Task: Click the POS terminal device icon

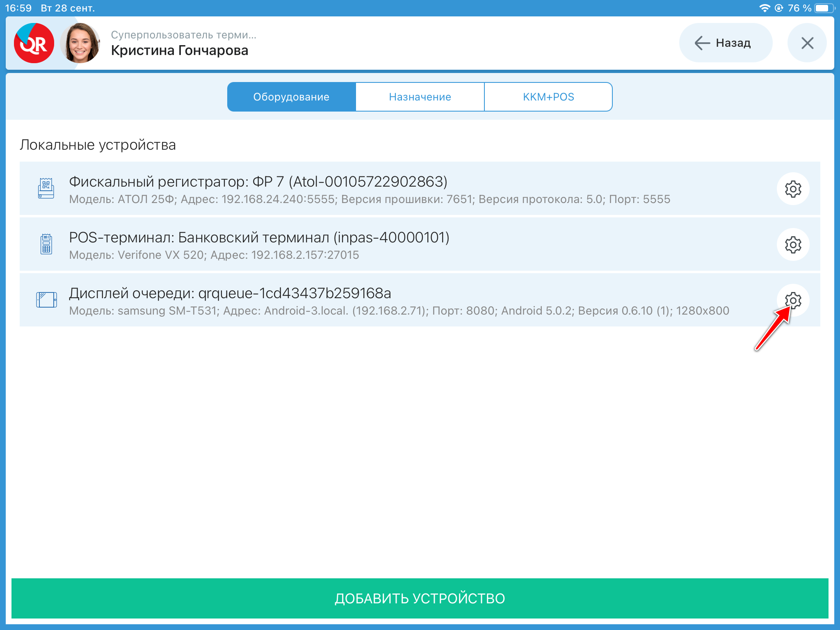Action: [x=46, y=244]
